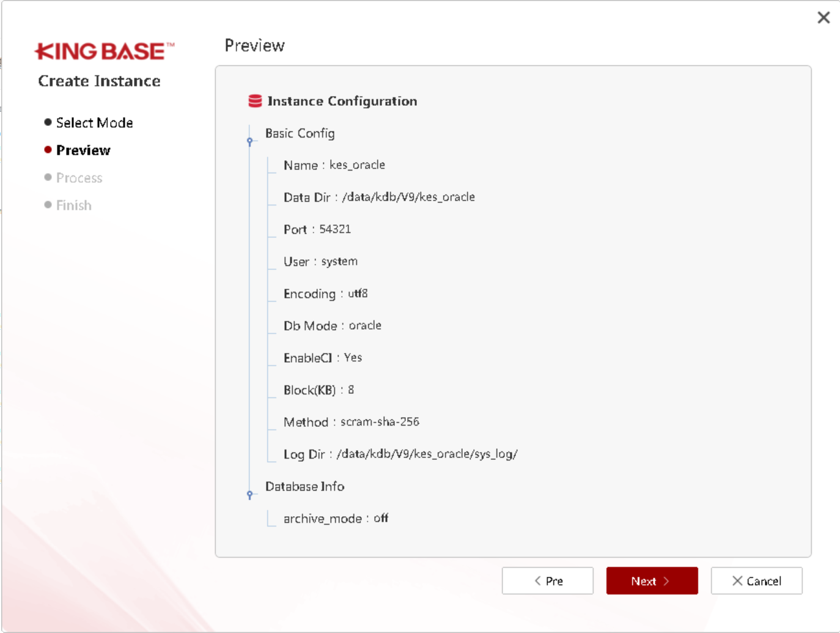840x633 pixels.
Task: Select the Log Dir path row
Action: pyautogui.click(x=400, y=454)
